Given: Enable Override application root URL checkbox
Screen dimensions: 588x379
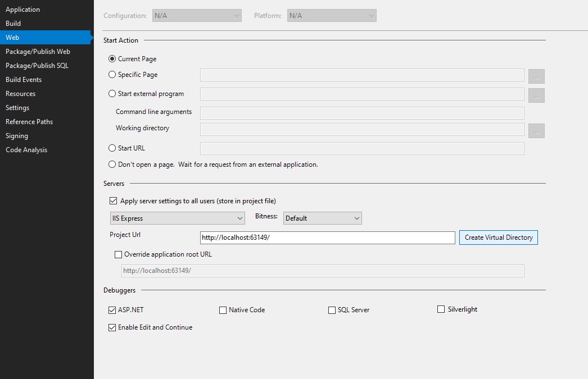Looking at the screenshot, I should point(118,254).
